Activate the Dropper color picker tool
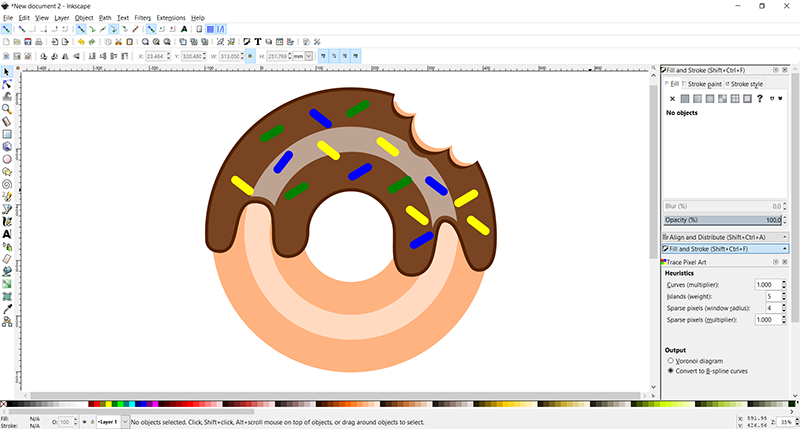The image size is (800, 429). click(x=7, y=309)
